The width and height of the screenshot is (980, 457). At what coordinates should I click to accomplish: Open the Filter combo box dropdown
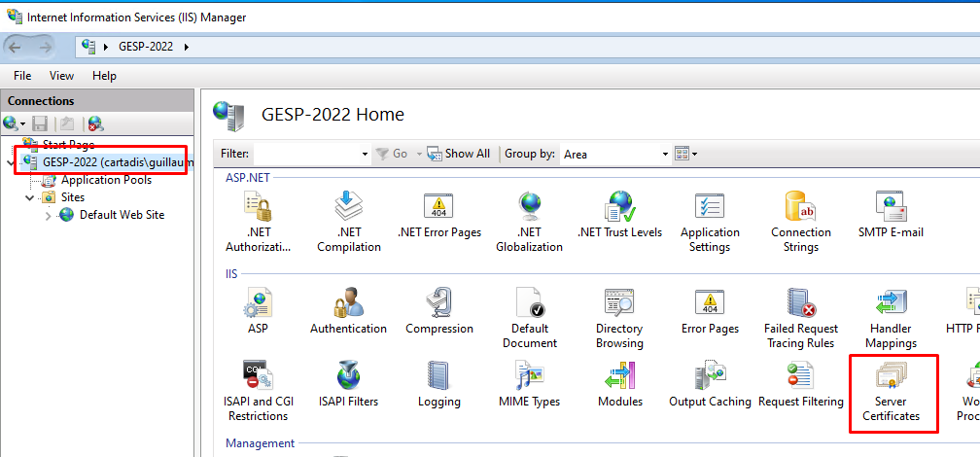point(366,154)
